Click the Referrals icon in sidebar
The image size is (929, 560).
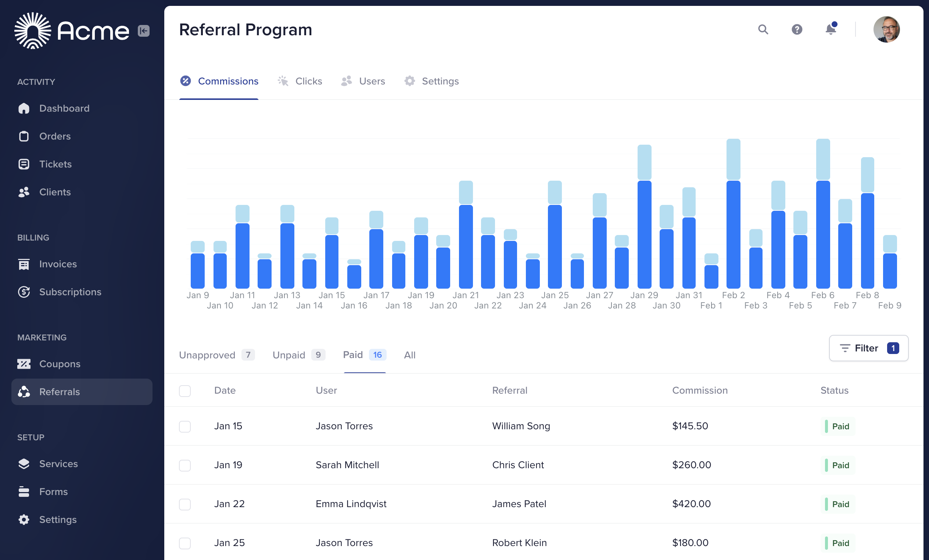click(x=24, y=392)
